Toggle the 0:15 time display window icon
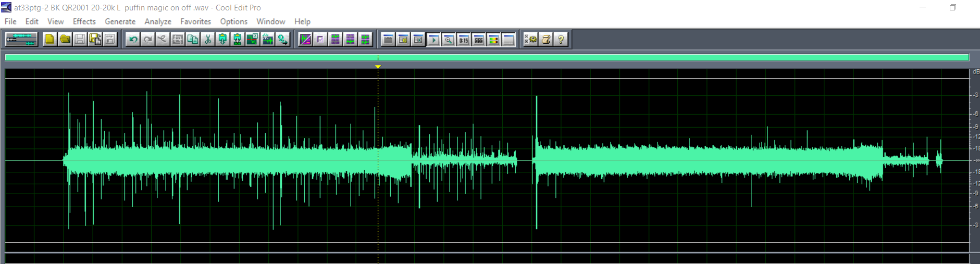The height and width of the screenshot is (264, 980). coord(463,40)
